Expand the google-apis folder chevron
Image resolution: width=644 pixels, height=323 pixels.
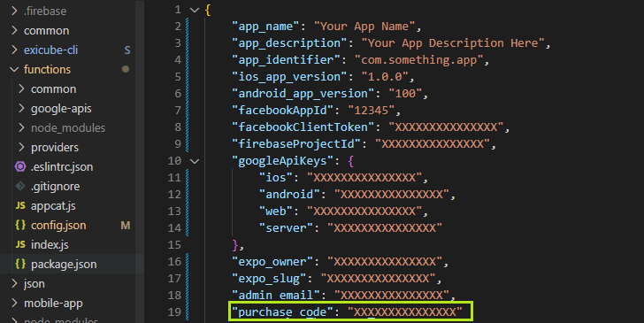[x=22, y=109]
